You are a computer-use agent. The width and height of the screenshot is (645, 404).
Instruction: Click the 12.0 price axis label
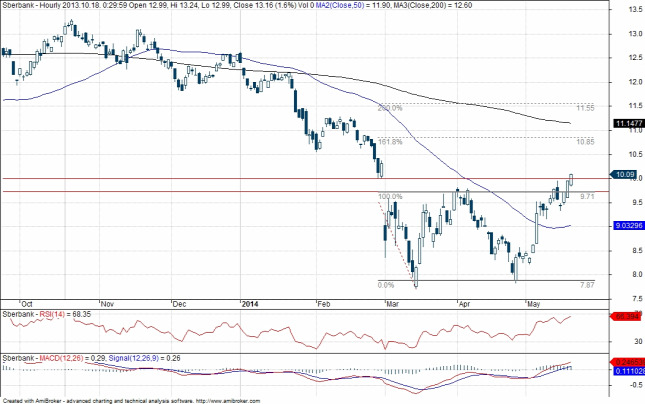click(636, 82)
